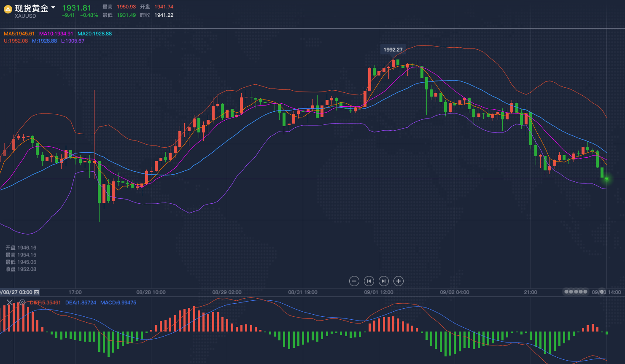Zoom out the chart with minus button
This screenshot has width=625, height=364.
click(354, 281)
